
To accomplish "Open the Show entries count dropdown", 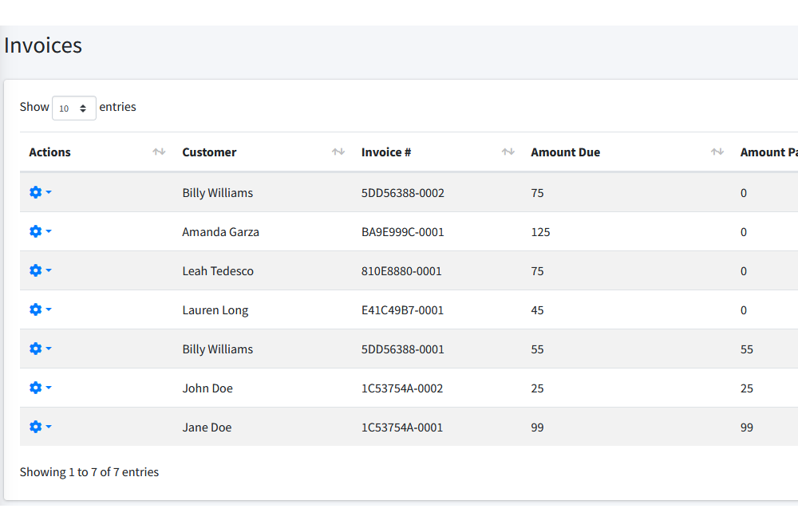I will tap(73, 108).
